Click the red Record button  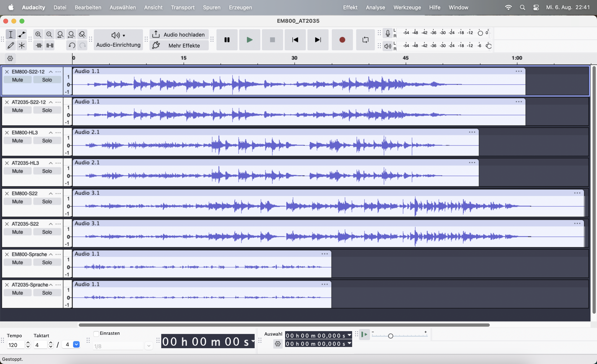click(342, 40)
